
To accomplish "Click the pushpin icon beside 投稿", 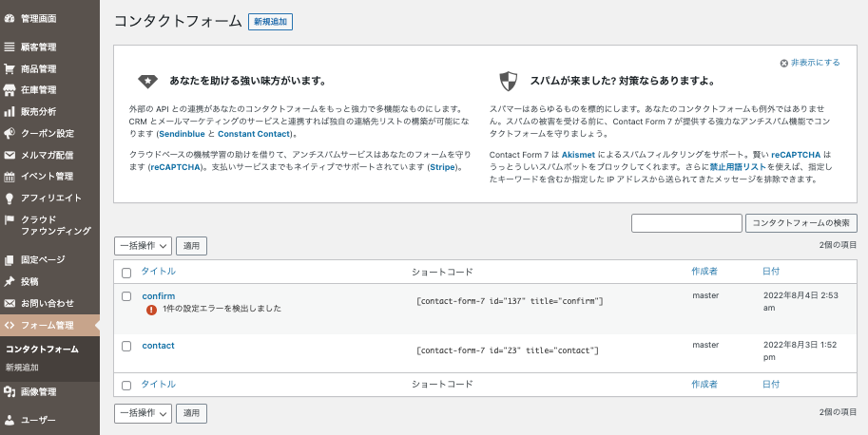I will coord(10,281).
